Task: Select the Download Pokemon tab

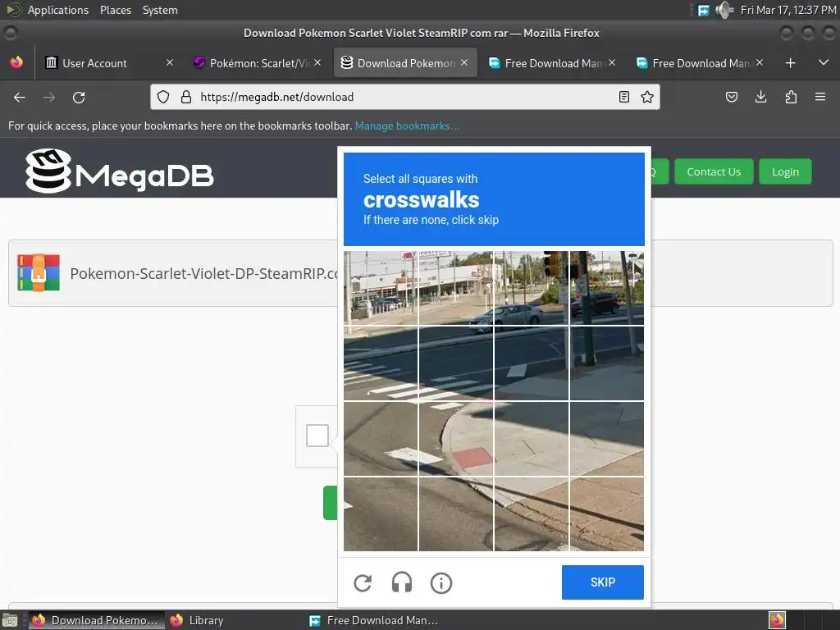Action: [405, 62]
